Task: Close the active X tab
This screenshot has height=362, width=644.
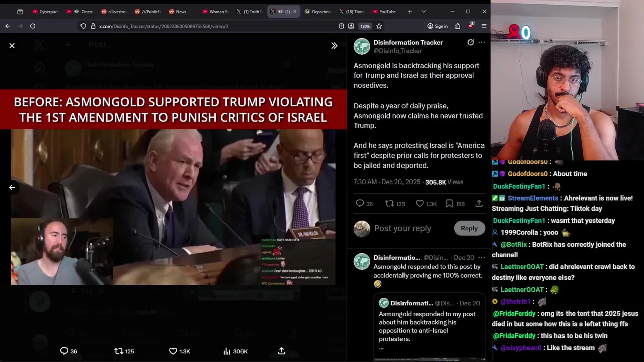Action: [295, 11]
